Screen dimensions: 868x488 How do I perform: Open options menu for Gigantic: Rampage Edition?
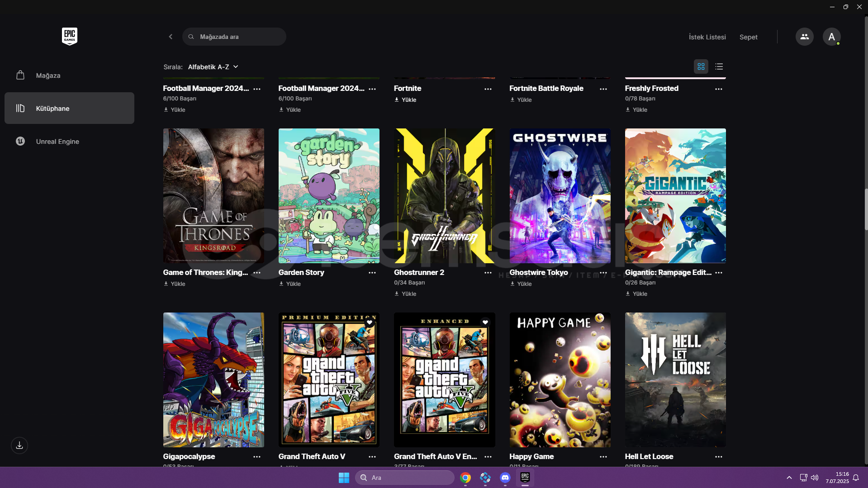point(719,273)
